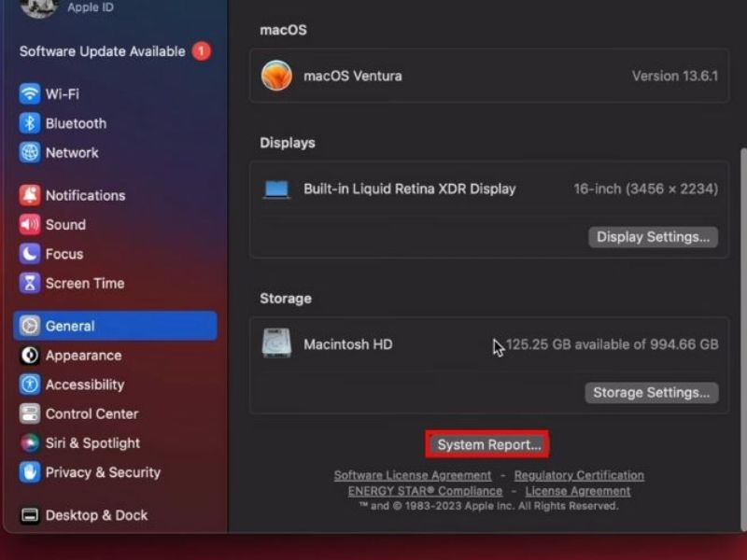Click the Wi-Fi icon in sidebar

pos(30,94)
